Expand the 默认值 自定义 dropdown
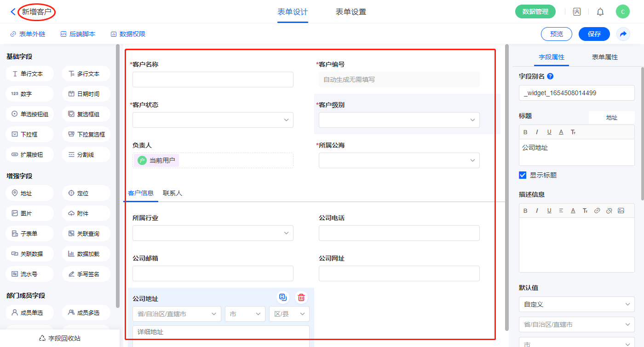 click(x=576, y=304)
